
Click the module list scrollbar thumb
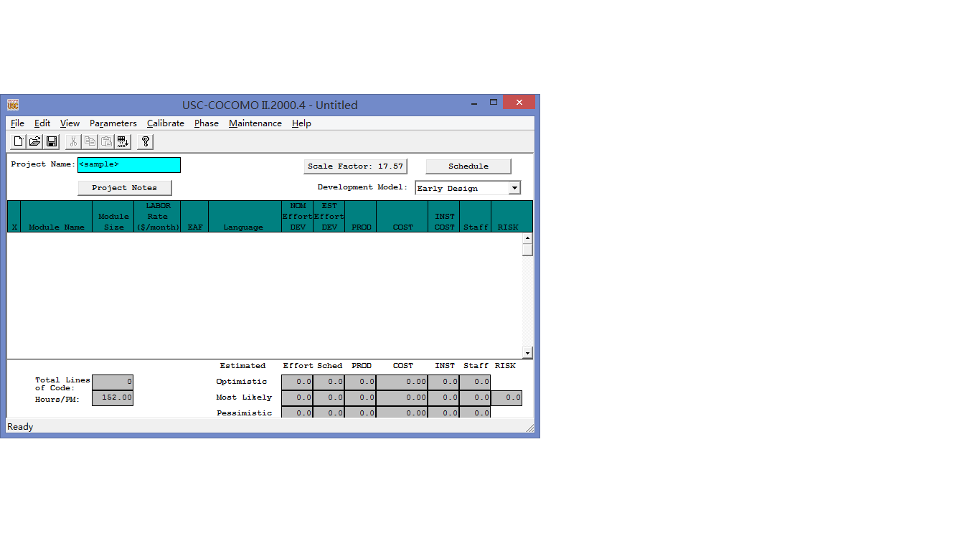(527, 250)
